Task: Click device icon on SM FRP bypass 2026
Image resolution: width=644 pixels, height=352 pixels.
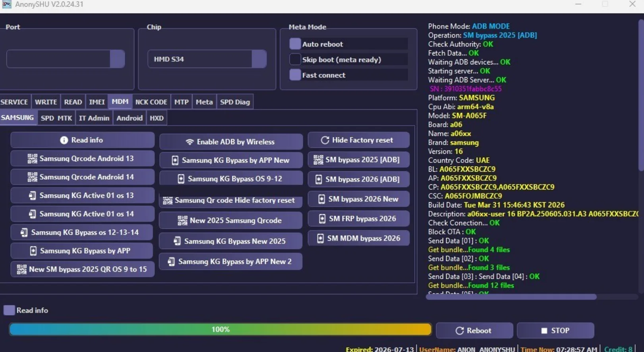Action: 322,219
